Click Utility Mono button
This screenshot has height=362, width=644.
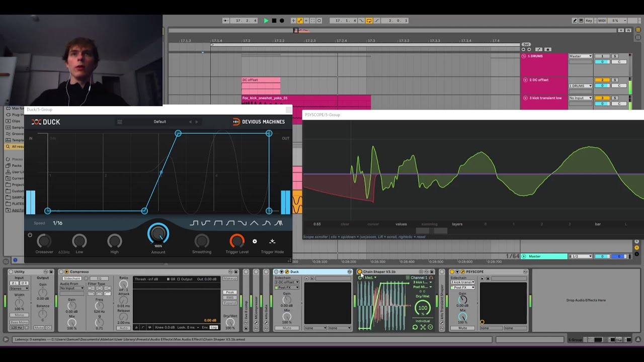[19, 315]
